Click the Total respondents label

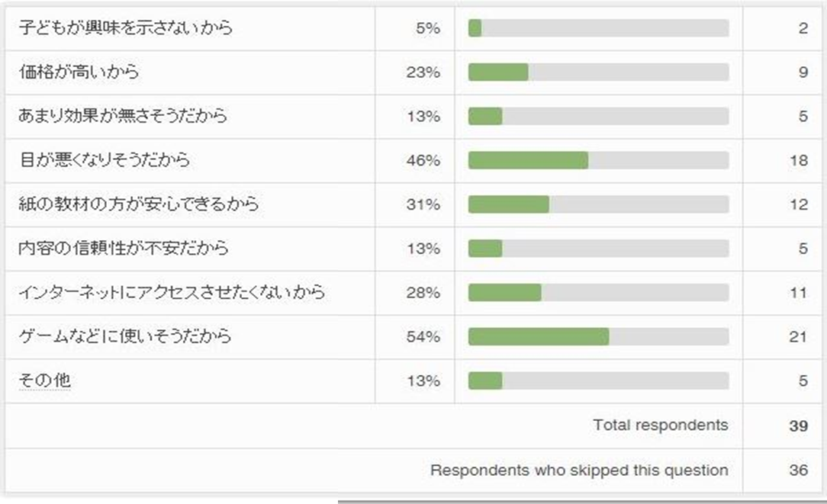pos(661,425)
